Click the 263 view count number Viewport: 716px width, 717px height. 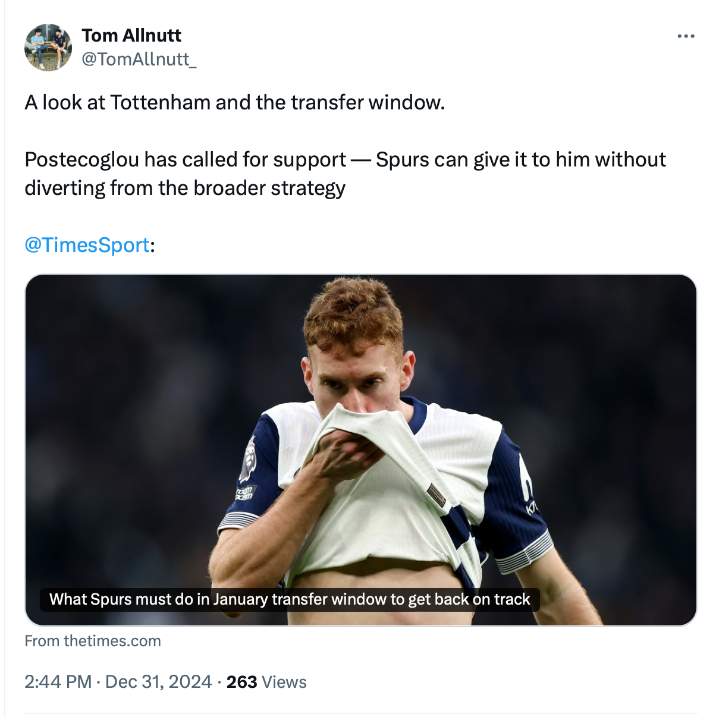click(242, 682)
